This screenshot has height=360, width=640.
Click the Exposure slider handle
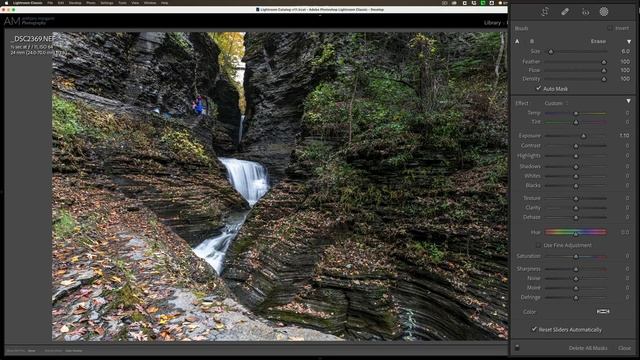[583, 136]
